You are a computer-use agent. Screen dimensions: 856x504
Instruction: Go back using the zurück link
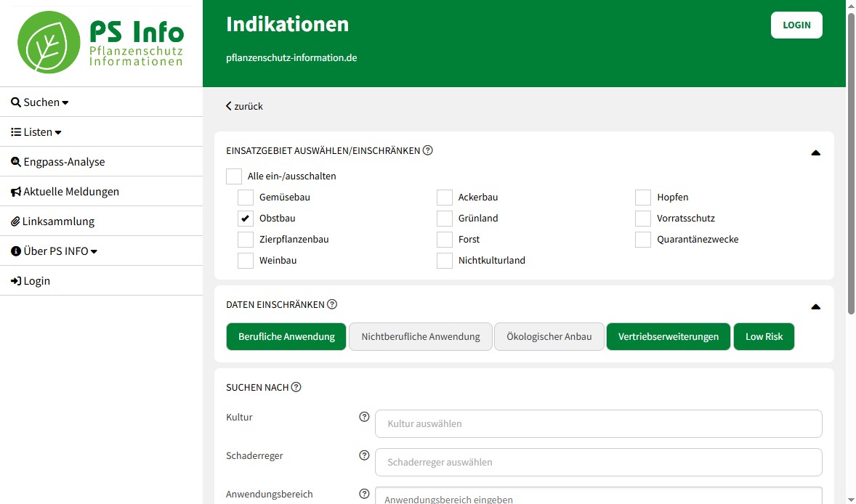(x=245, y=106)
